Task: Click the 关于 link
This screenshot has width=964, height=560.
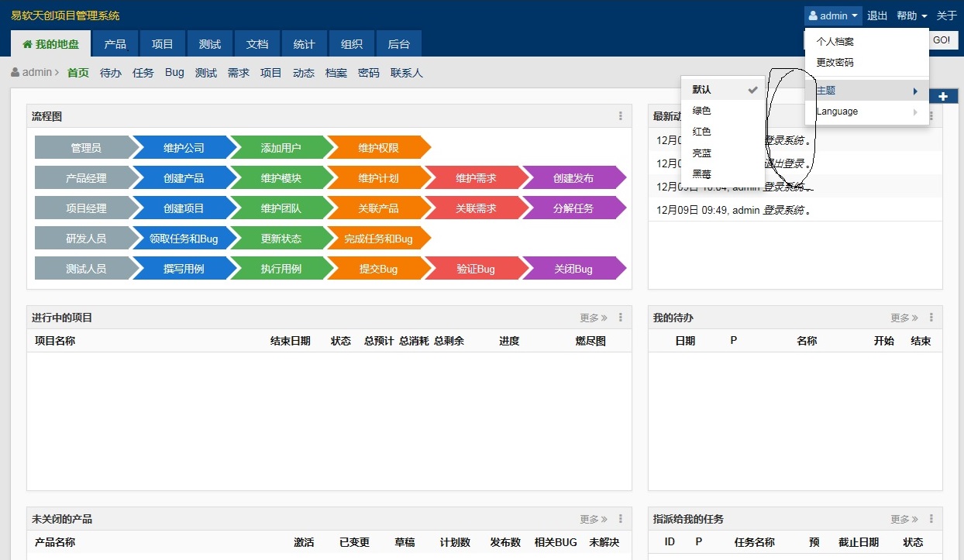Action: tap(947, 15)
